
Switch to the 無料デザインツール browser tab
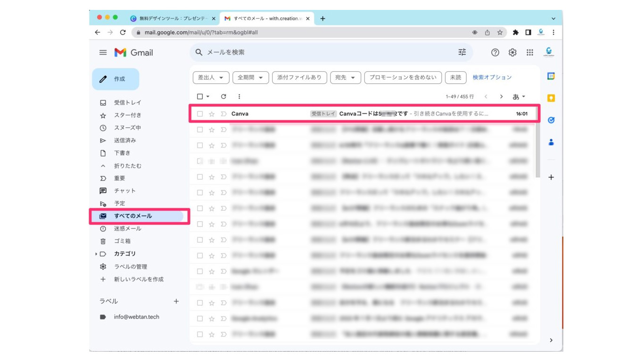(173, 18)
